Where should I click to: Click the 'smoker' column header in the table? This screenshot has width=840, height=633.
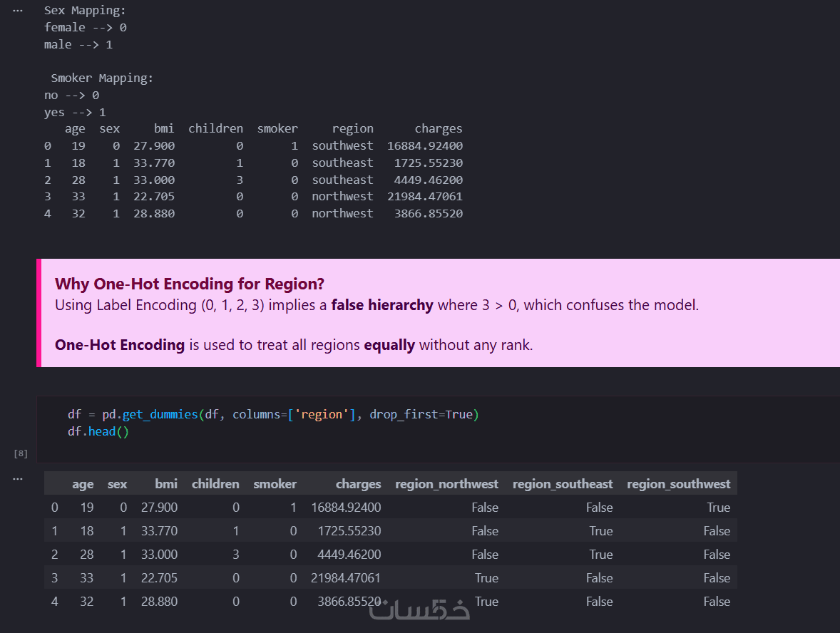click(275, 484)
